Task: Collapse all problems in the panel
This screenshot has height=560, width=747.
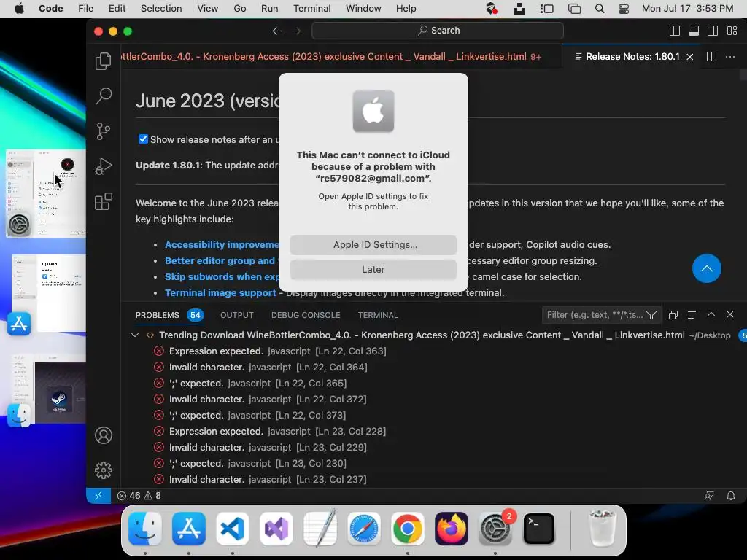Action: [673, 315]
